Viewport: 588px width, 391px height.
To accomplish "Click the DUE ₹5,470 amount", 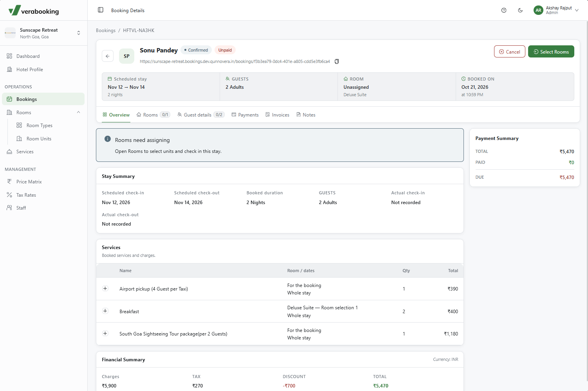I will tap(566, 178).
